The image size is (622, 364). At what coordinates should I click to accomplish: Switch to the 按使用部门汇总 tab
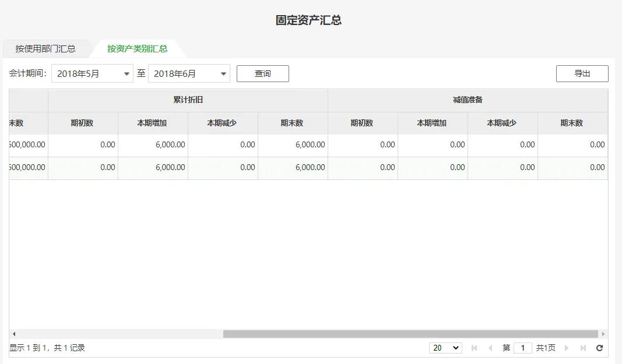46,49
